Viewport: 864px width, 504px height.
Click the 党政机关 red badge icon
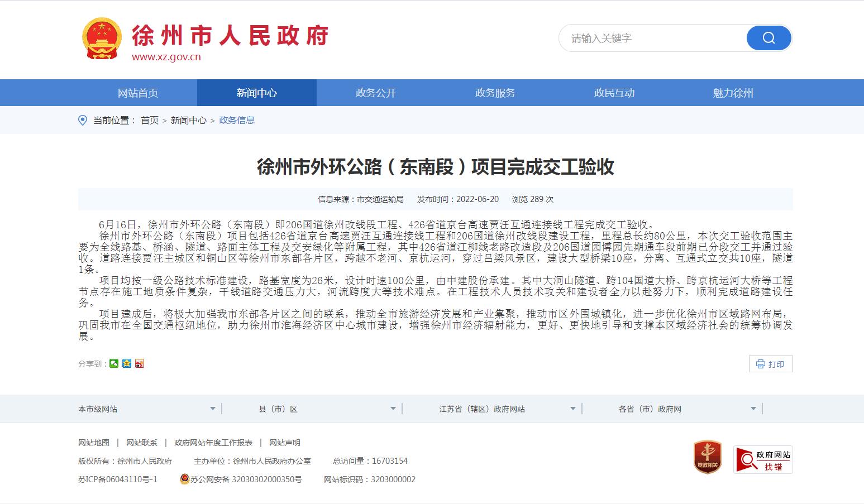click(707, 458)
